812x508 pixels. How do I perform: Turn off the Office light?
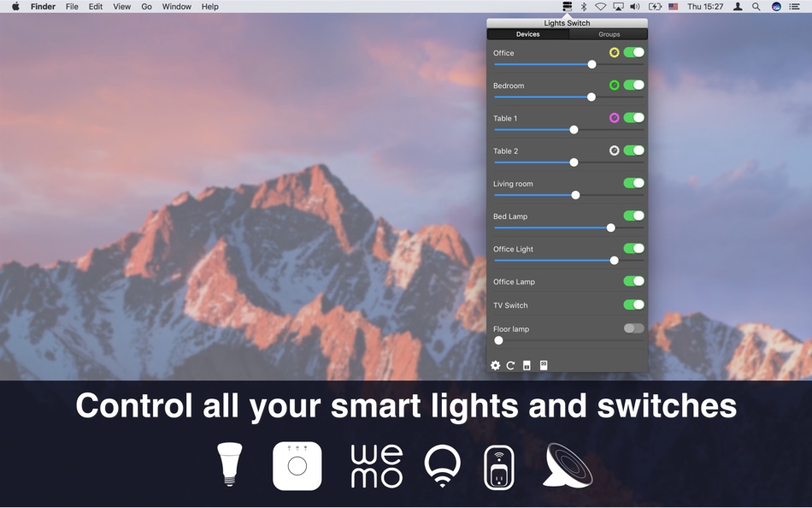pyautogui.click(x=633, y=52)
